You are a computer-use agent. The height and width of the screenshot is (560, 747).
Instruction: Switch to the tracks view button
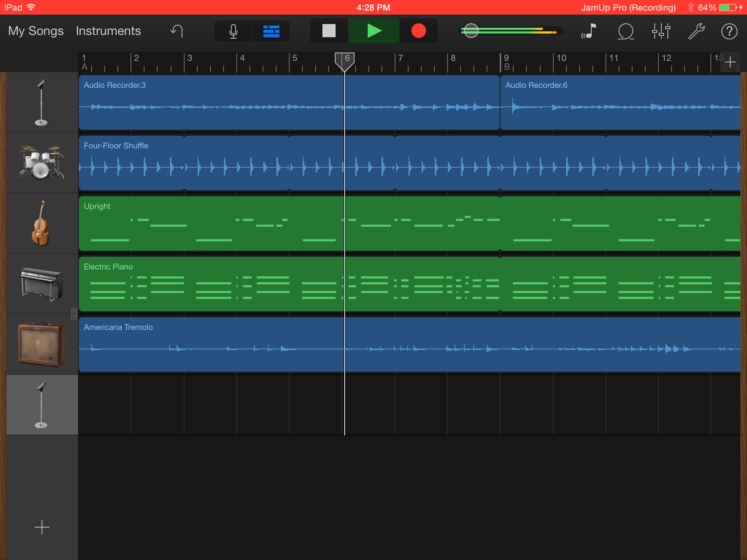click(x=271, y=31)
